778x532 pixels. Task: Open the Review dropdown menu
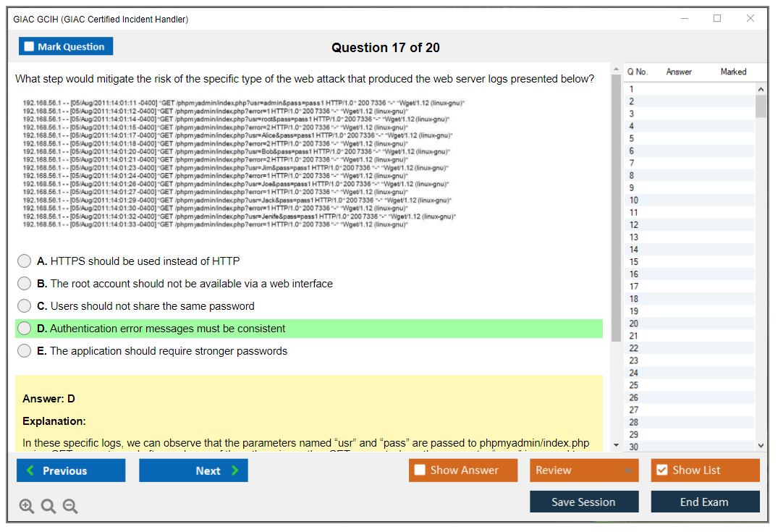tap(585, 470)
